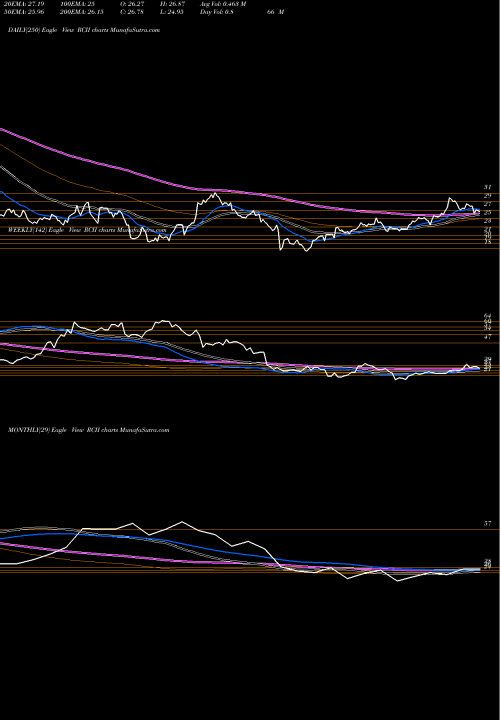This screenshot has height=720, width=500.
Task: Click the 31 price label on daily axis
Action: 488,187
